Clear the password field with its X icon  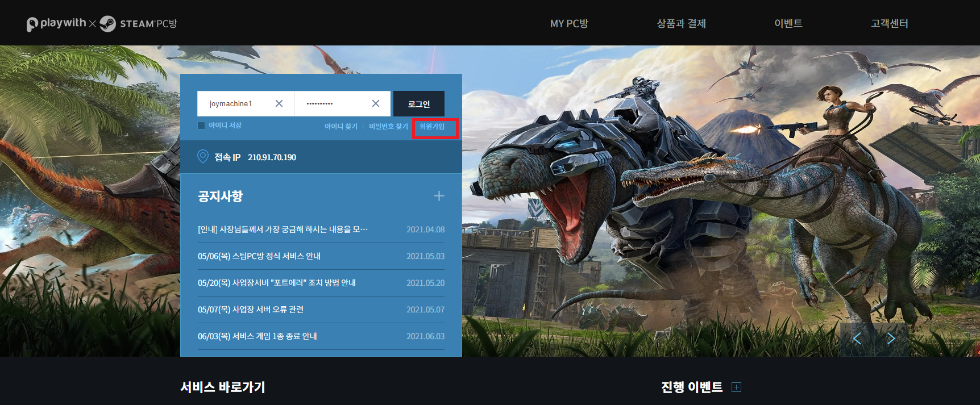pyautogui.click(x=376, y=103)
